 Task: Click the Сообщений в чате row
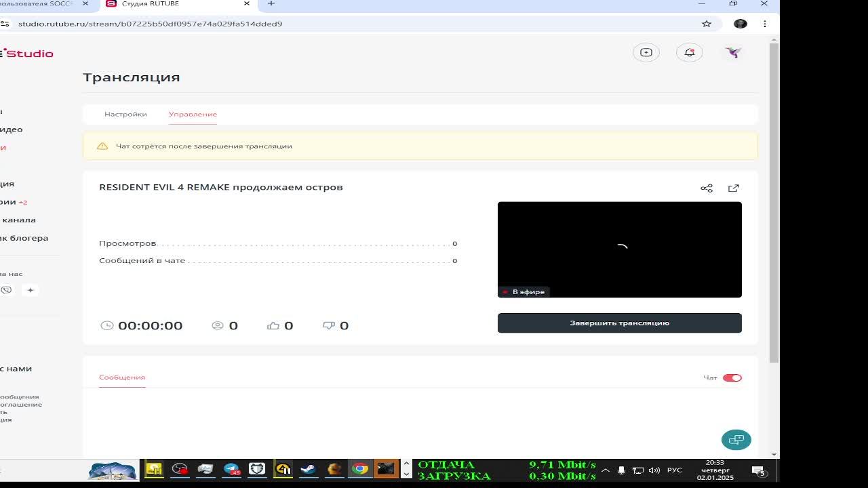pyautogui.click(x=278, y=260)
